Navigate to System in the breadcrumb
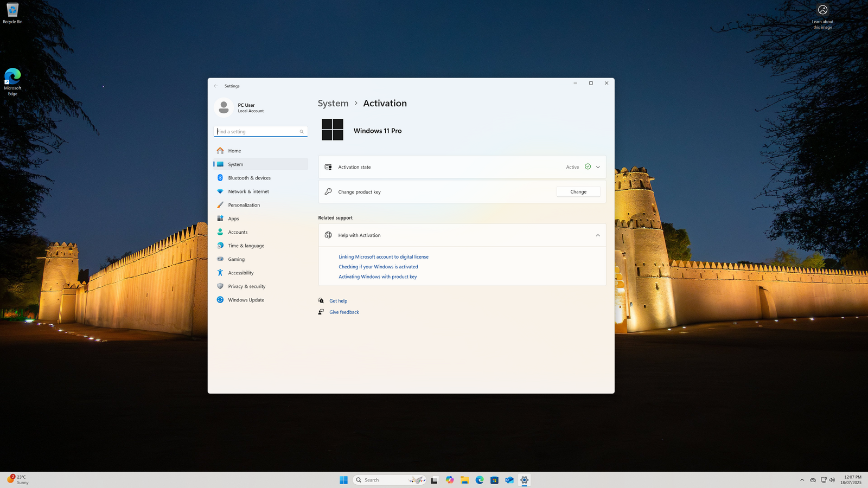Viewport: 868px width, 488px height. tap(333, 103)
